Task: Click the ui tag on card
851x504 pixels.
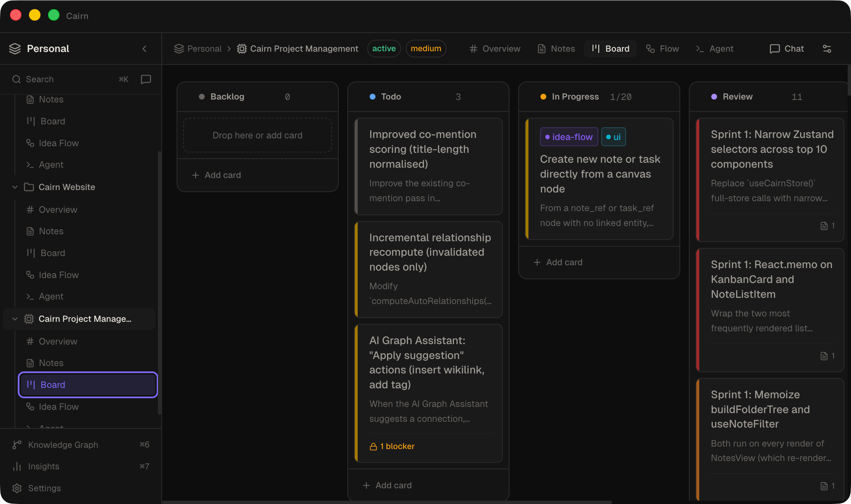Action: pos(613,137)
